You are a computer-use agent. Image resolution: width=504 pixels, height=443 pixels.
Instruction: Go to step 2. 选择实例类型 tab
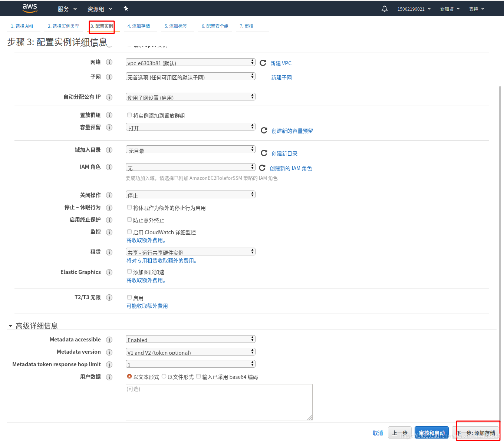point(63,26)
